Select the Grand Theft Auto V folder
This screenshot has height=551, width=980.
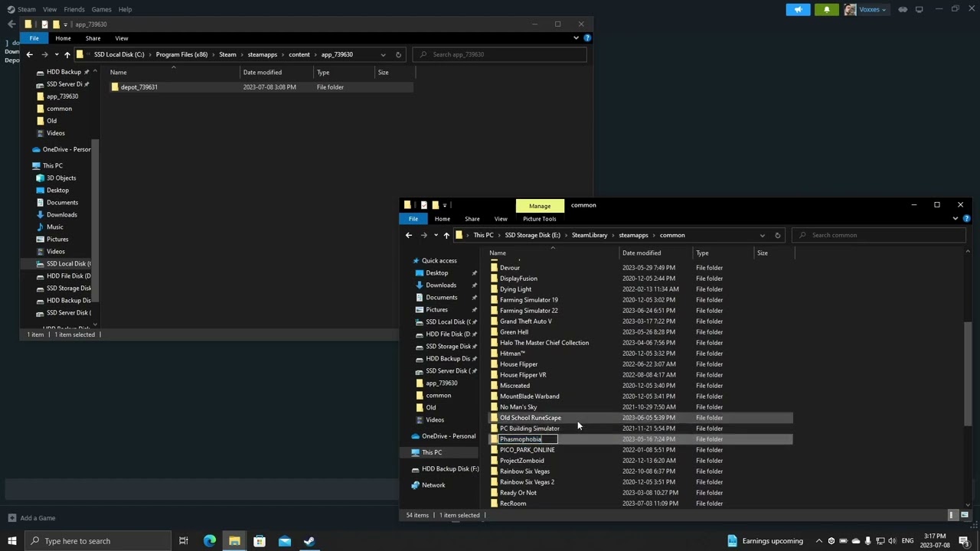click(x=525, y=321)
